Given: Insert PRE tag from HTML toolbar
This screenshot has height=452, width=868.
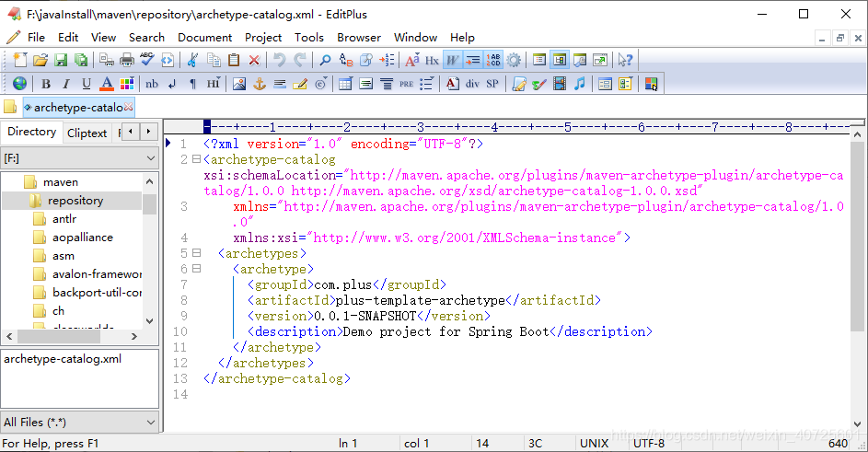Looking at the screenshot, I should coord(406,84).
